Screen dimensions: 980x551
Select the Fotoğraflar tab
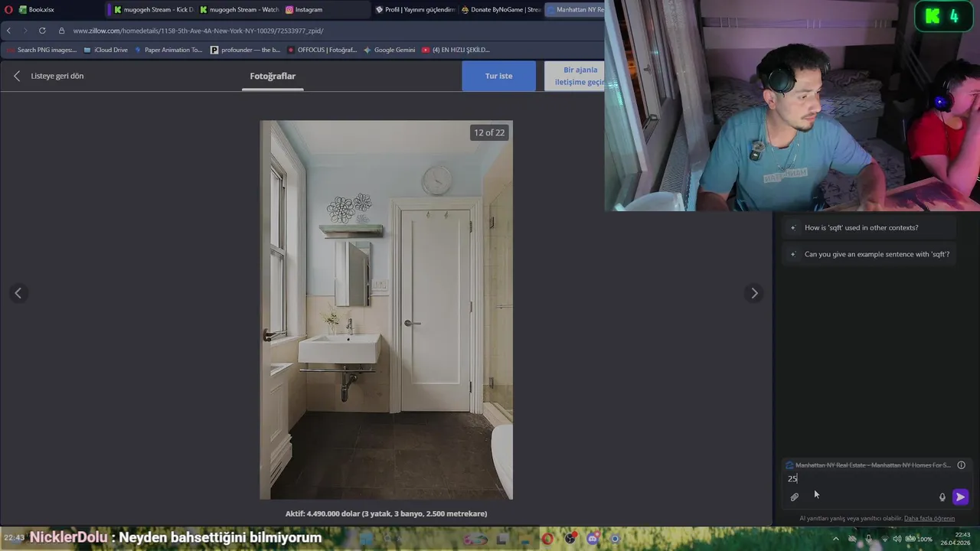point(273,76)
